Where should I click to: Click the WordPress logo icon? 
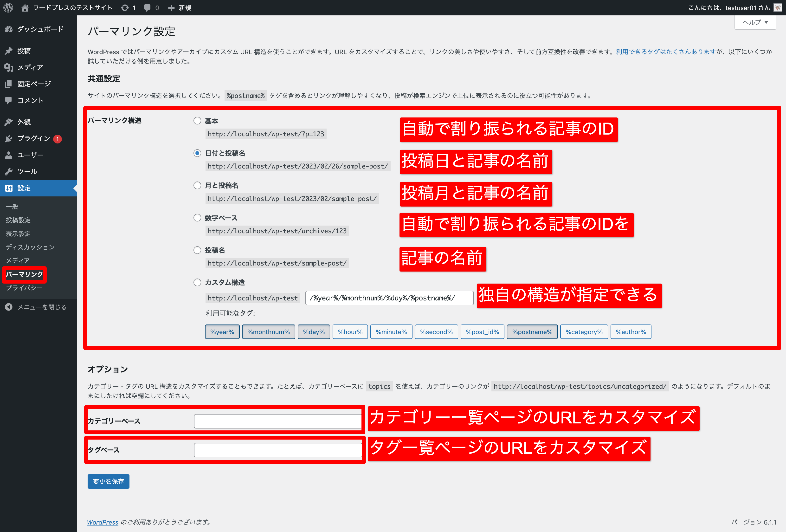[x=8, y=7]
